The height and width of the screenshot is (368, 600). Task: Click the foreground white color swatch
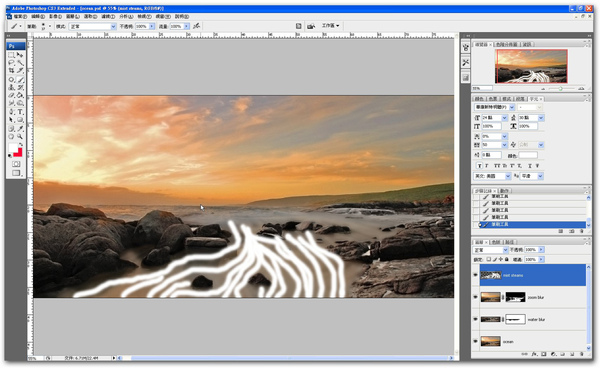click(x=13, y=148)
